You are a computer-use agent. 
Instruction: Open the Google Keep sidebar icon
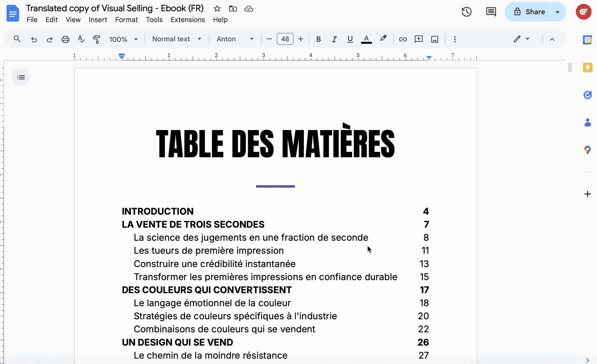point(587,68)
